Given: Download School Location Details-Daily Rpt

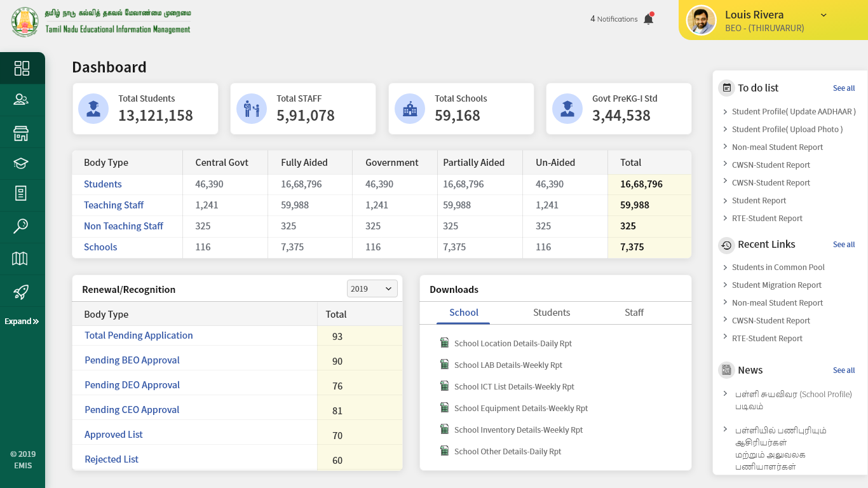Looking at the screenshot, I should [x=513, y=344].
